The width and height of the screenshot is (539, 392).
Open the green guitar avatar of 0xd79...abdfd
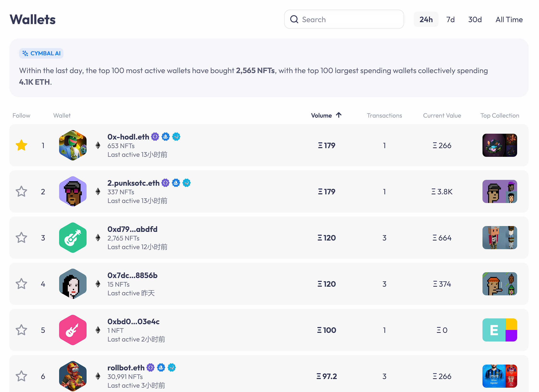(73, 238)
